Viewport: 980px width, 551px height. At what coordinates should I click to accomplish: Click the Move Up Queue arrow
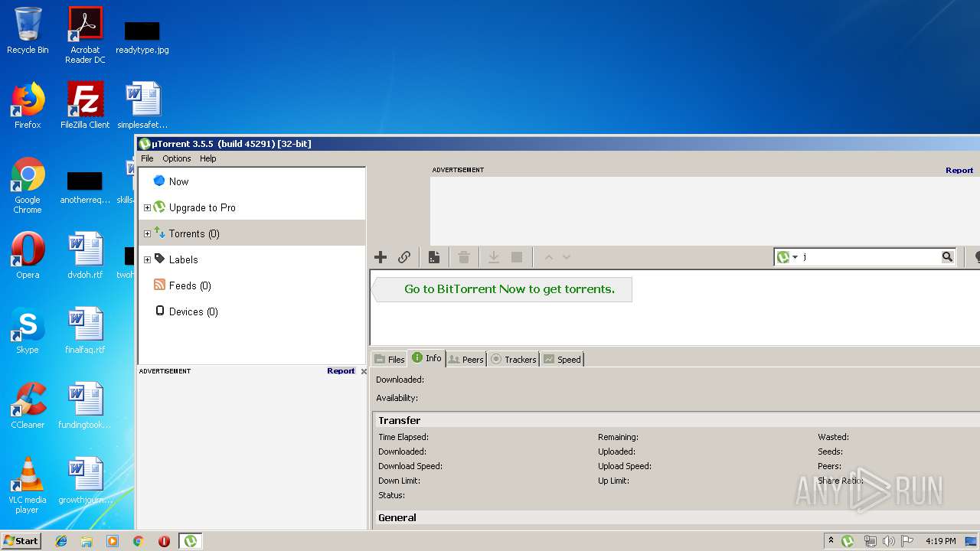[549, 257]
